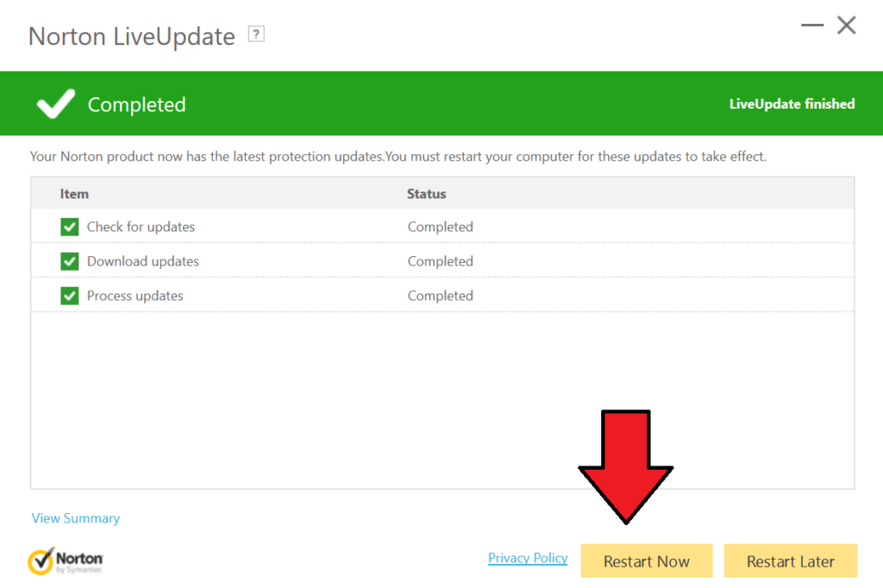The image size is (883, 588).
Task: Select the Check for updates row label
Action: pos(141,227)
